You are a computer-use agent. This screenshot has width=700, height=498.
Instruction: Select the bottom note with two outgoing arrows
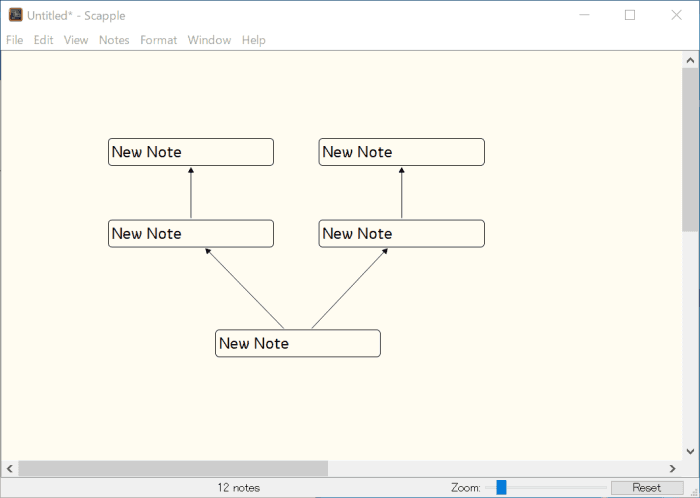[x=297, y=343]
